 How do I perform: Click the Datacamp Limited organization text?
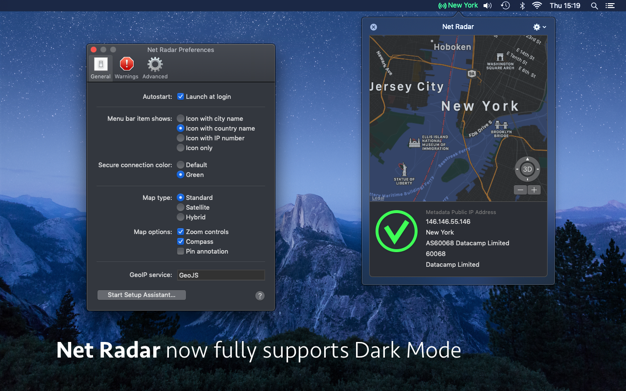coord(452,264)
